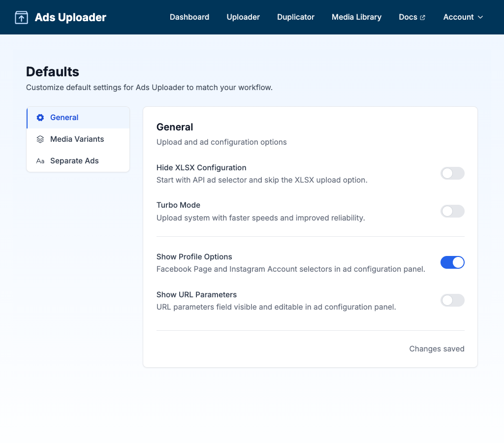Image resolution: width=504 pixels, height=443 pixels.
Task: Click the Ads Uploader logo icon
Action: coord(21,18)
